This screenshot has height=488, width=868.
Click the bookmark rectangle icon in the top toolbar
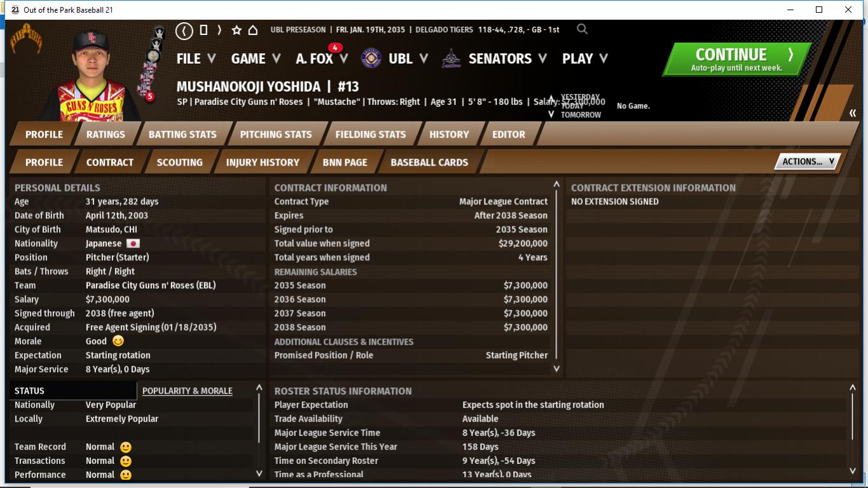point(203,30)
